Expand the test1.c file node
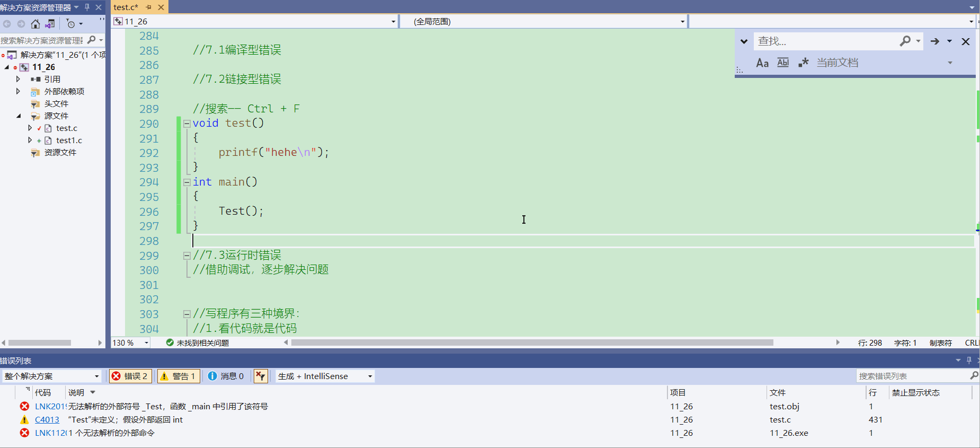980x448 pixels. [x=30, y=140]
